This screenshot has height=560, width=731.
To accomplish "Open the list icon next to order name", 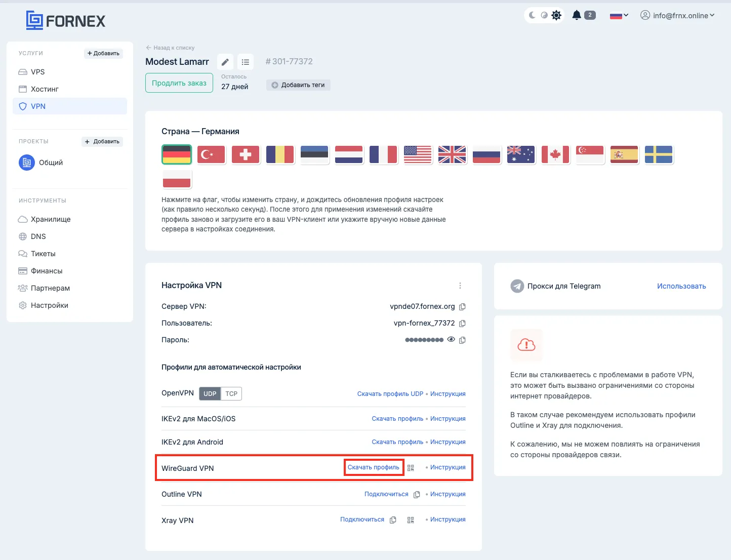I will [x=246, y=62].
